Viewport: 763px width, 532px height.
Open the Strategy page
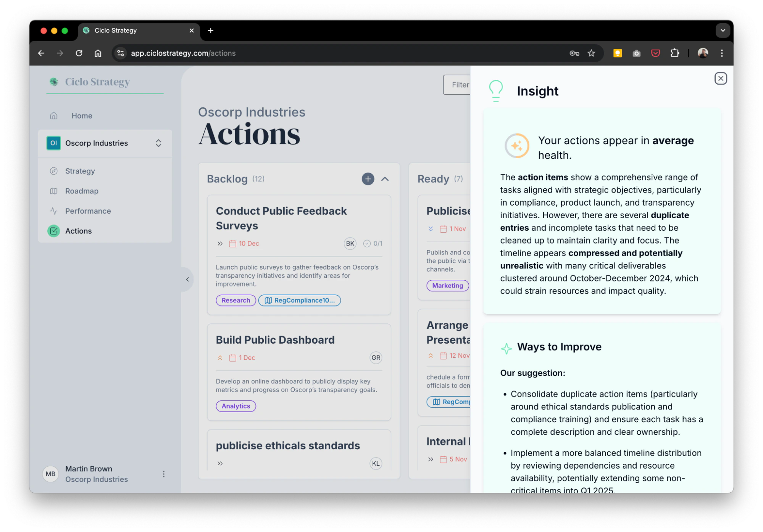pyautogui.click(x=80, y=171)
